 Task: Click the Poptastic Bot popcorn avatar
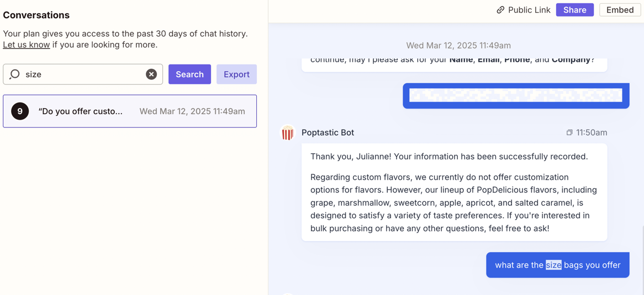[x=288, y=133]
